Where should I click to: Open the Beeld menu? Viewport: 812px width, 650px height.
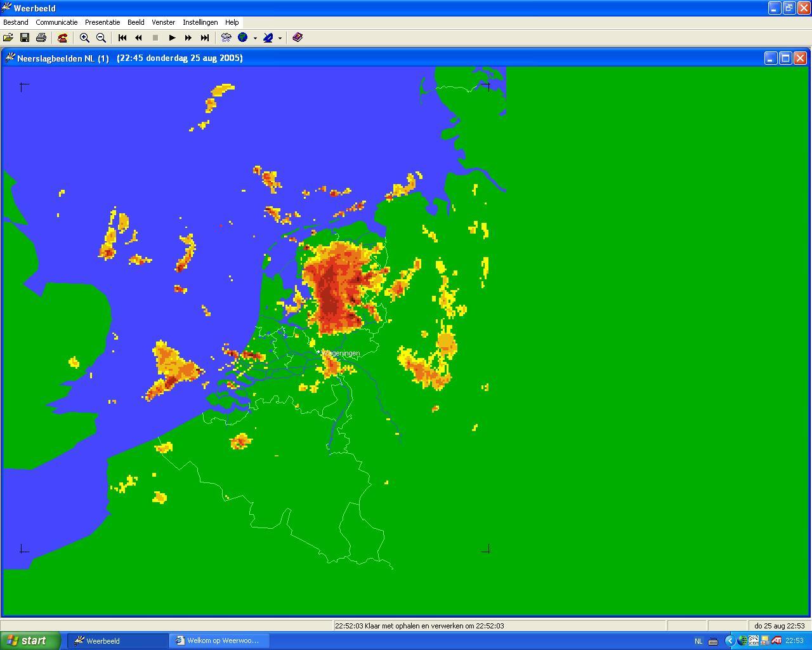[x=136, y=22]
